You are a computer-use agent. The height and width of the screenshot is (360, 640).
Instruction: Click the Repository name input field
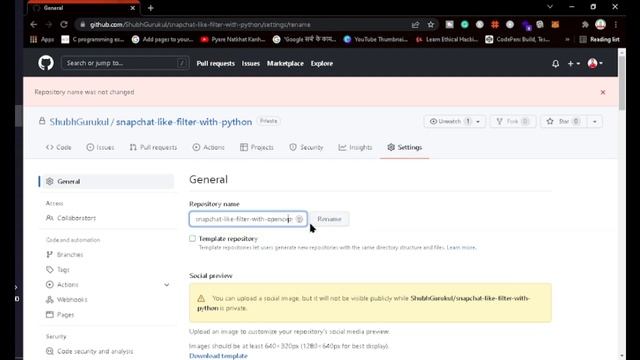(x=248, y=219)
